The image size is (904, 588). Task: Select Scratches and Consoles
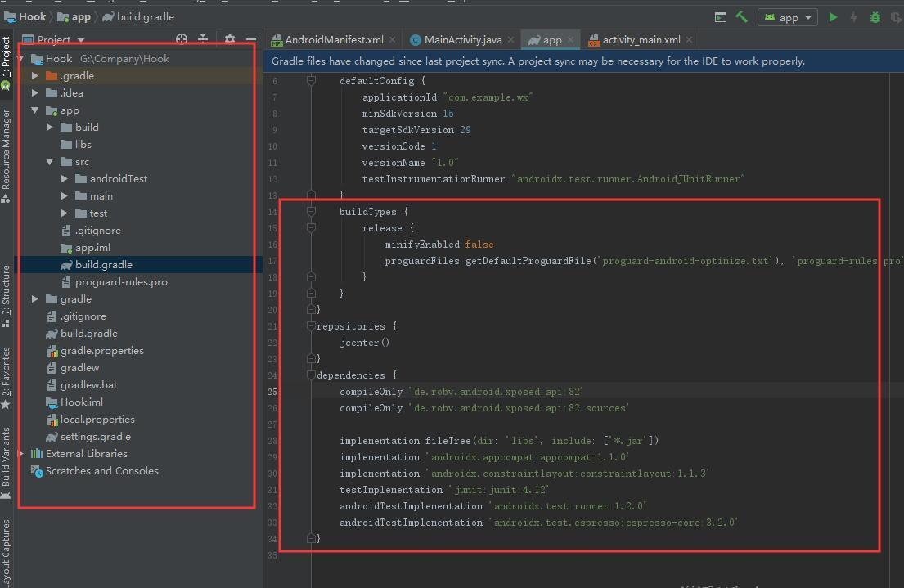point(95,471)
